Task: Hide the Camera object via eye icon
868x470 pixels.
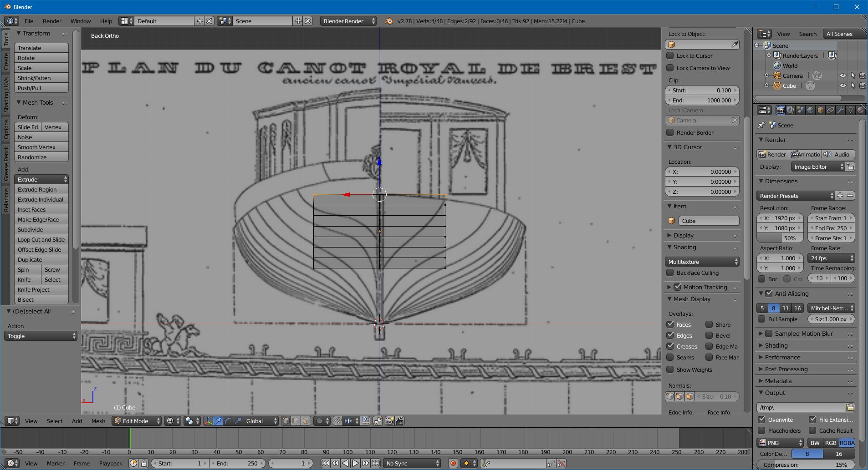Action: (x=843, y=76)
